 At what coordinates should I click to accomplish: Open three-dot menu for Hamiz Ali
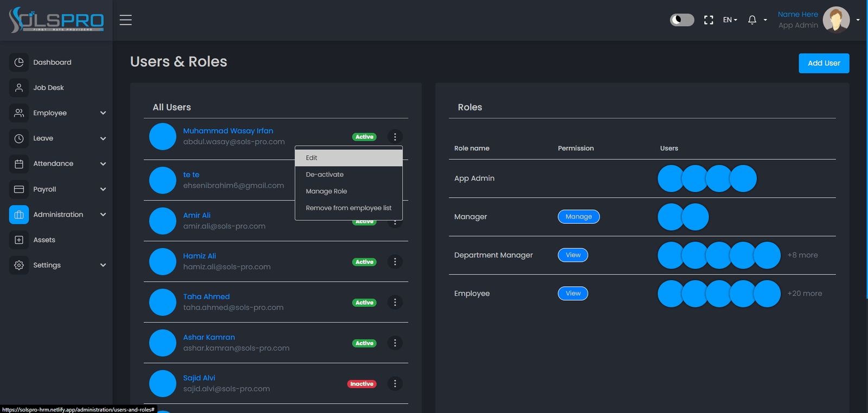coord(395,262)
